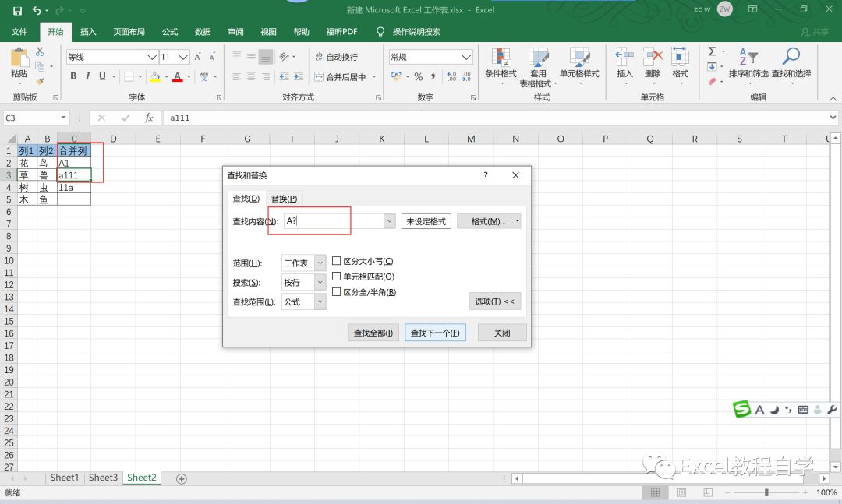The width and height of the screenshot is (842, 504).
Task: Click the percent style icon
Action: click(x=419, y=77)
